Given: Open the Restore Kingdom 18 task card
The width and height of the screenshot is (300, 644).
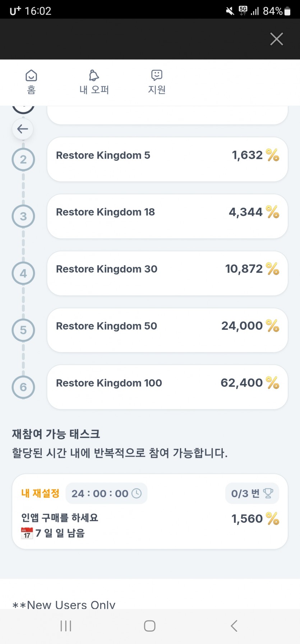Looking at the screenshot, I should point(167,216).
